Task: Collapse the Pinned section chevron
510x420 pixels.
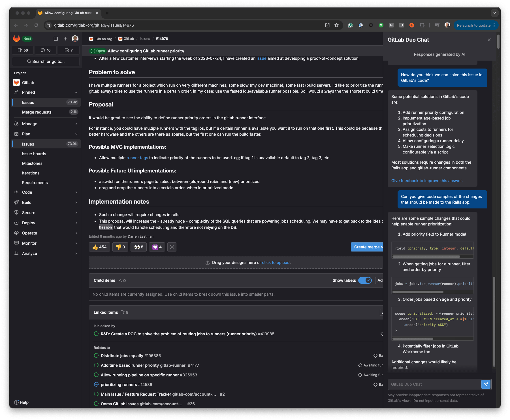Action: pos(76,92)
